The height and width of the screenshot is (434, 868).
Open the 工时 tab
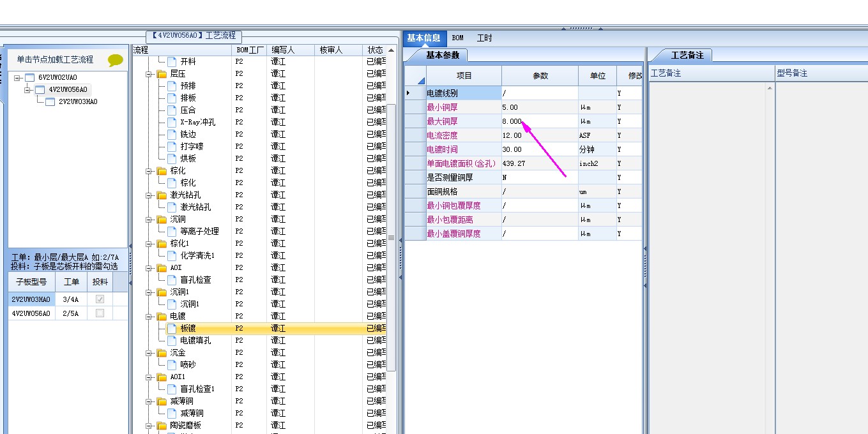(x=485, y=38)
